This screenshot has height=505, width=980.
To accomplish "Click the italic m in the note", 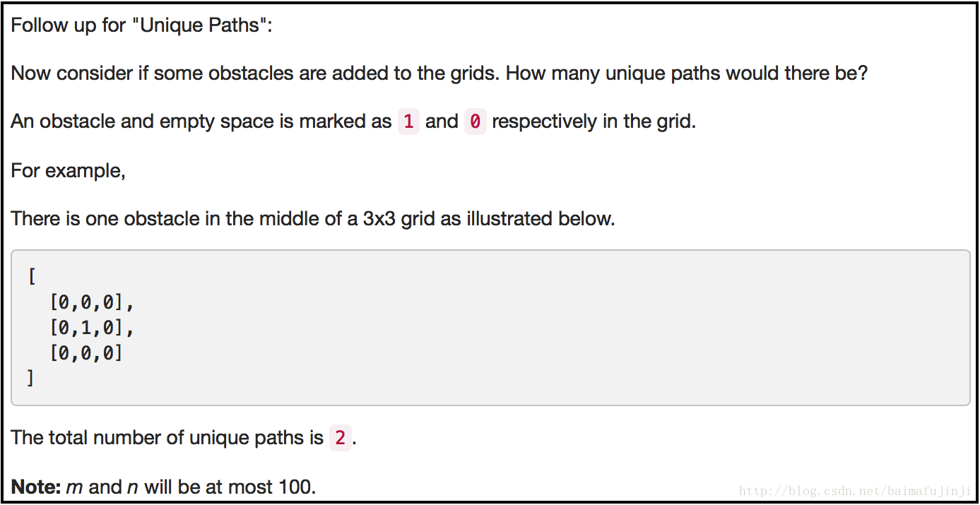I will tap(74, 487).
